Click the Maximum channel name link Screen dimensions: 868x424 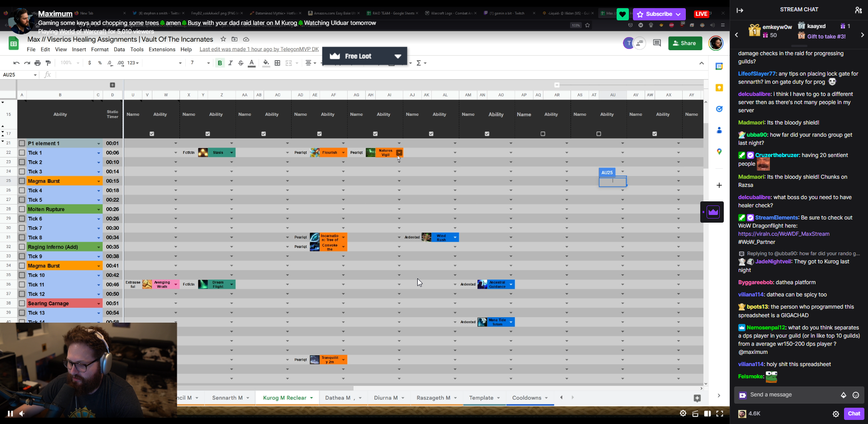point(55,14)
